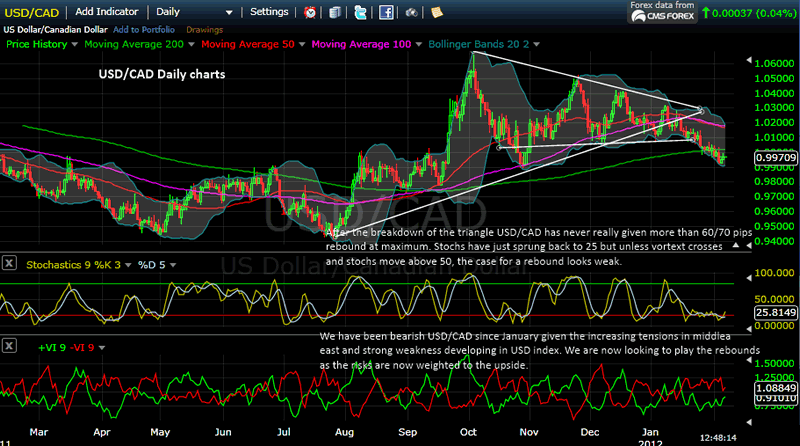Open the Settings menu
Viewport: 800px width, 446px height.
click(268, 12)
